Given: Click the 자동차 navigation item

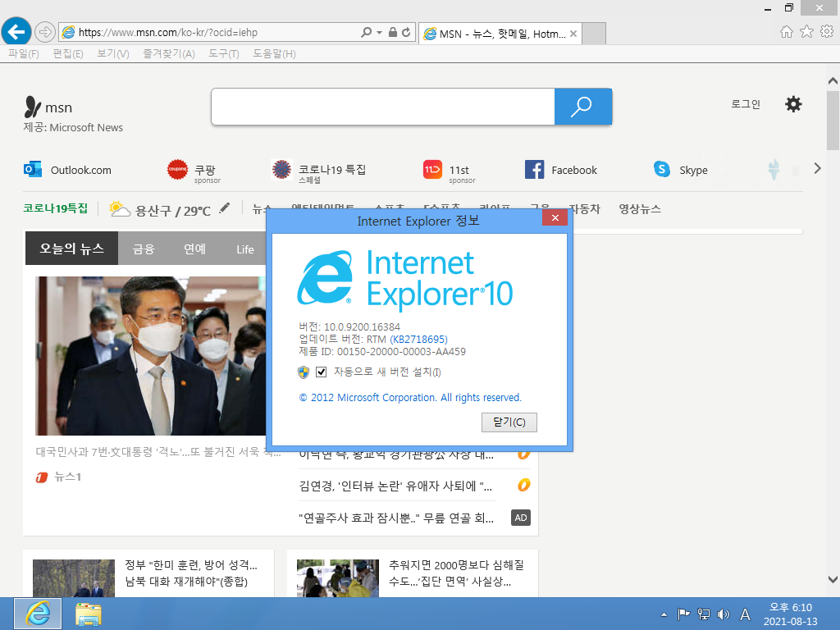Looking at the screenshot, I should [x=584, y=208].
